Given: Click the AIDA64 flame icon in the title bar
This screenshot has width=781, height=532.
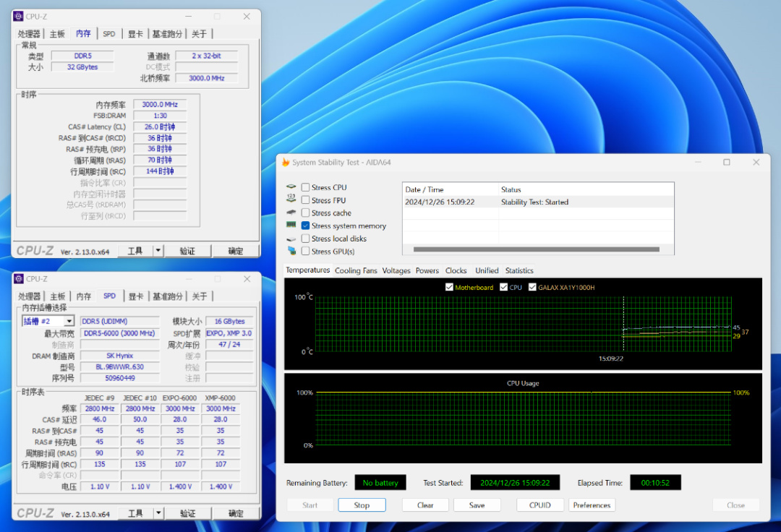Looking at the screenshot, I should pos(286,163).
